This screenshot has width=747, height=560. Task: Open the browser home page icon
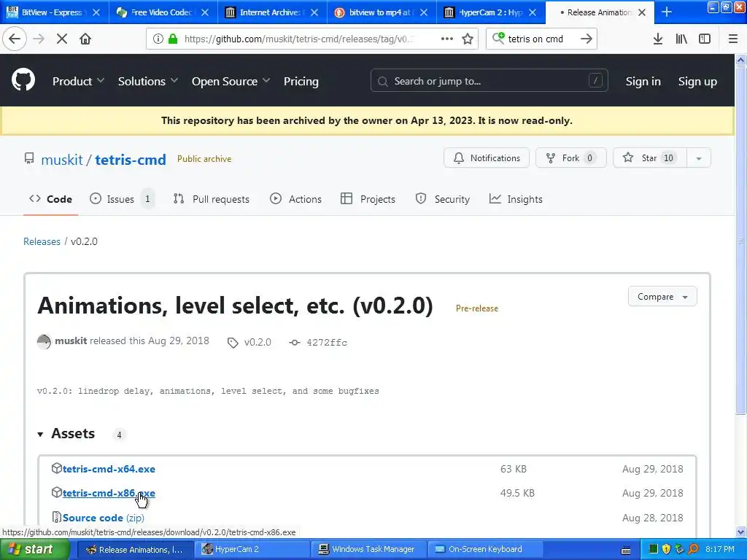coord(85,39)
